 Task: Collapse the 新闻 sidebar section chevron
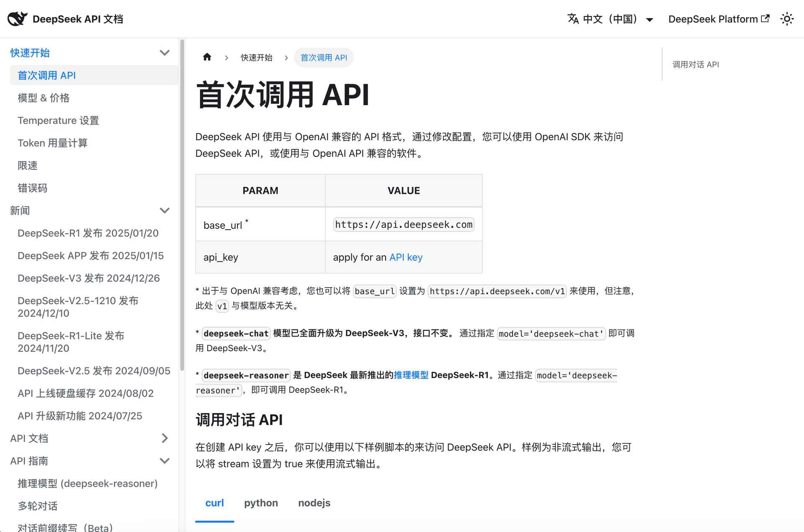(165, 211)
